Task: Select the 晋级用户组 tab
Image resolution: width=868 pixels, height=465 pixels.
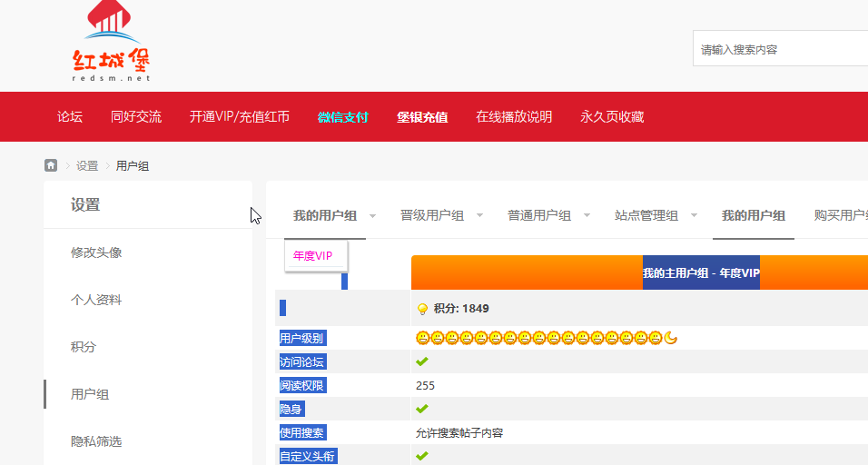Action: pos(432,215)
